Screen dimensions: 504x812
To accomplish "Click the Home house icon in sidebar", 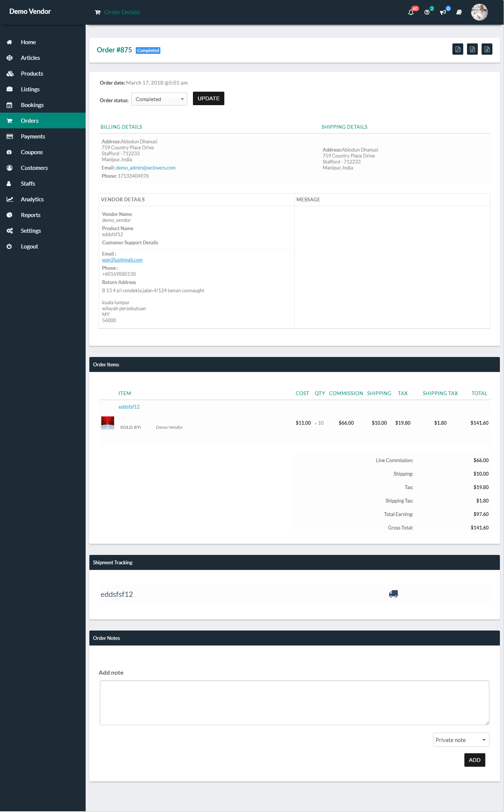I will [9, 42].
